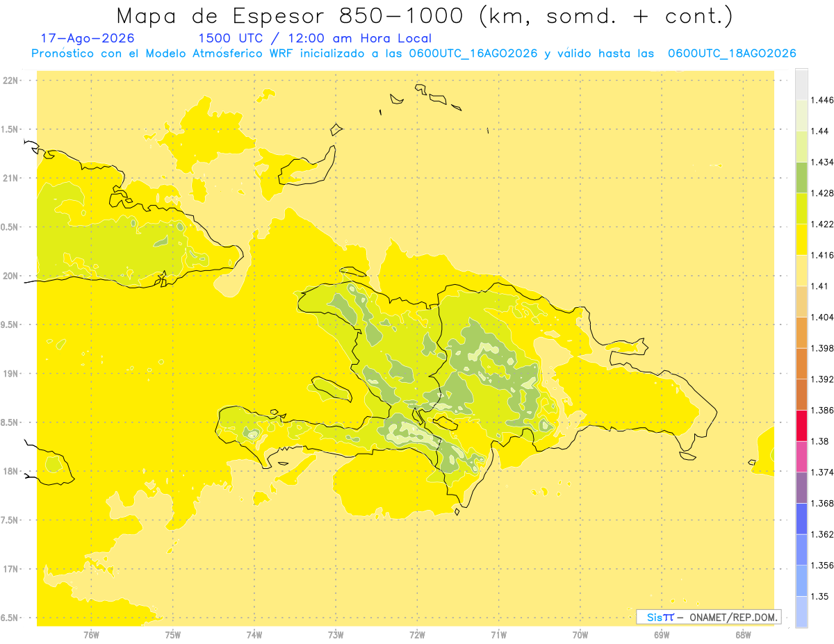Click the date label '17-Ago-2026'
Screen dimensions: 834x644
tap(88, 38)
